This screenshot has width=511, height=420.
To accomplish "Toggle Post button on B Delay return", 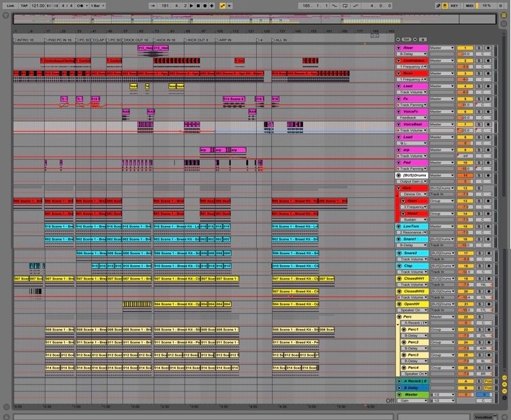I will click(x=488, y=388).
